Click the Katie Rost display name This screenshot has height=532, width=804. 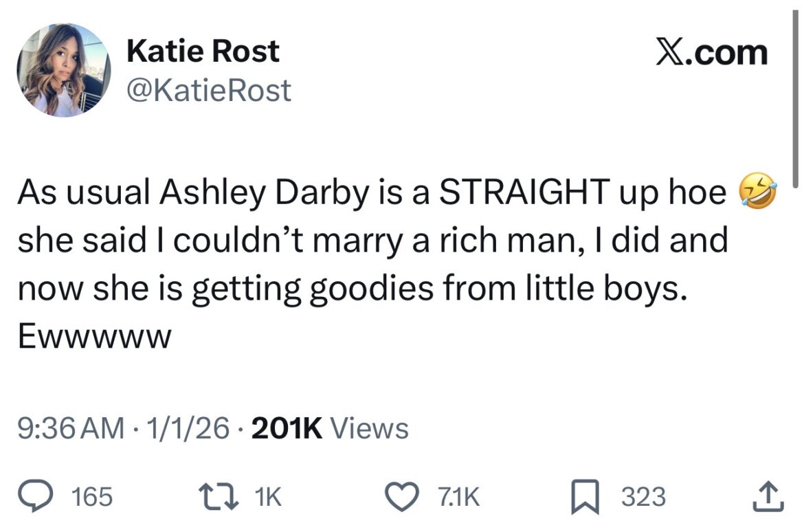pyautogui.click(x=203, y=49)
